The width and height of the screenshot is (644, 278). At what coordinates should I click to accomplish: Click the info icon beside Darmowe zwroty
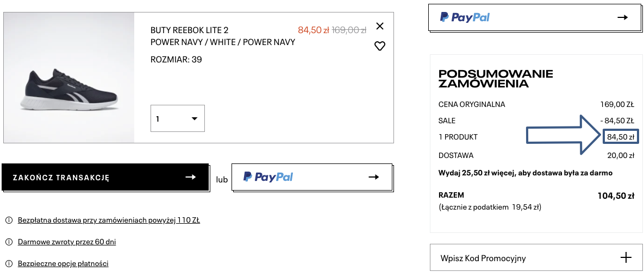click(9, 242)
